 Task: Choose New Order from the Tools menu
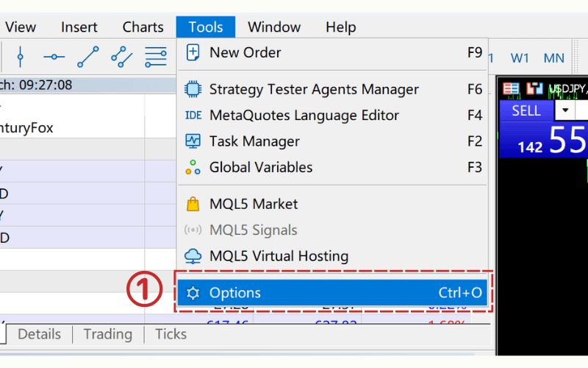pyautogui.click(x=333, y=52)
